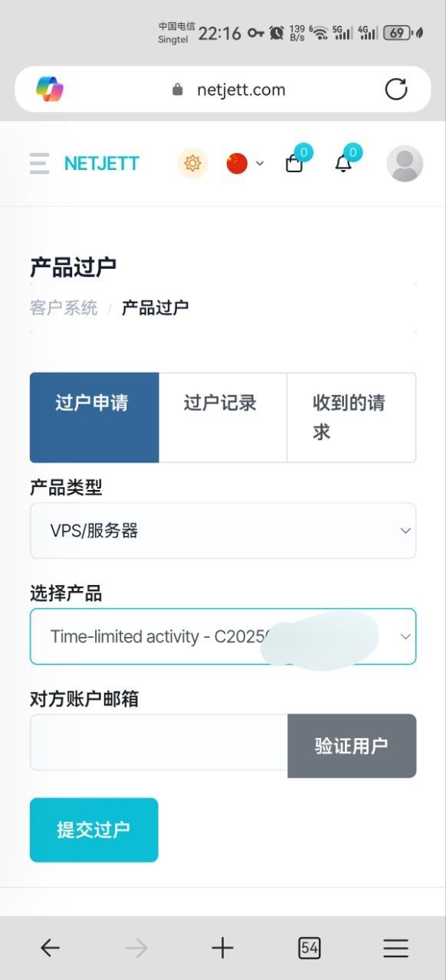Screen dimensions: 446x980
Task: Switch to the 过户记录 tab
Action: tap(223, 403)
